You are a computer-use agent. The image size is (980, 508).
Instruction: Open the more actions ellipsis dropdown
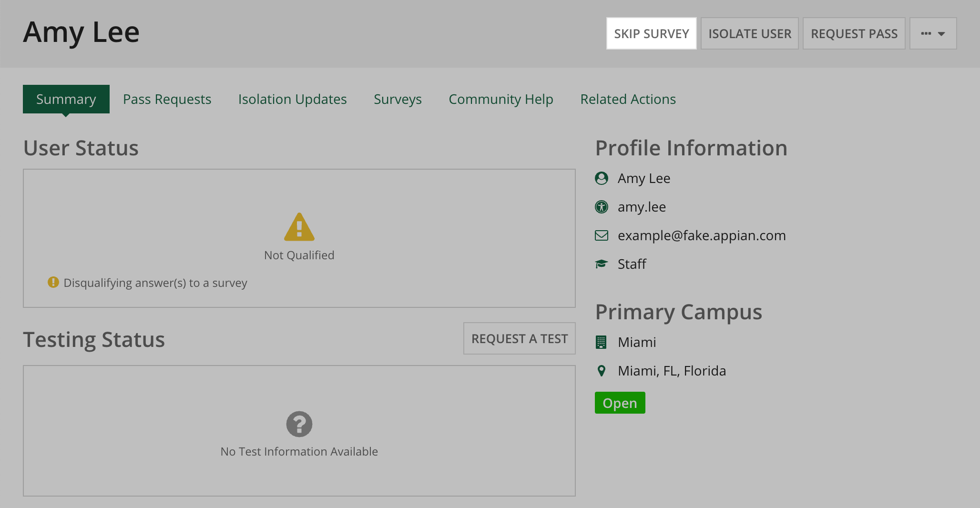click(933, 33)
